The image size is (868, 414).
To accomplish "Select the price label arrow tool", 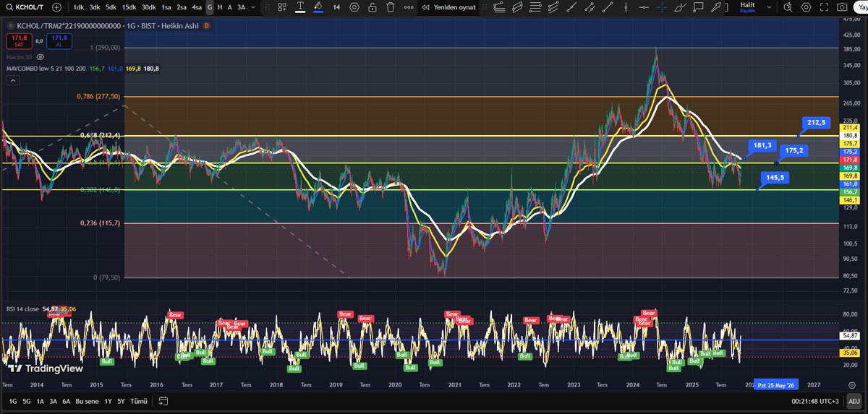I will click(x=716, y=7).
